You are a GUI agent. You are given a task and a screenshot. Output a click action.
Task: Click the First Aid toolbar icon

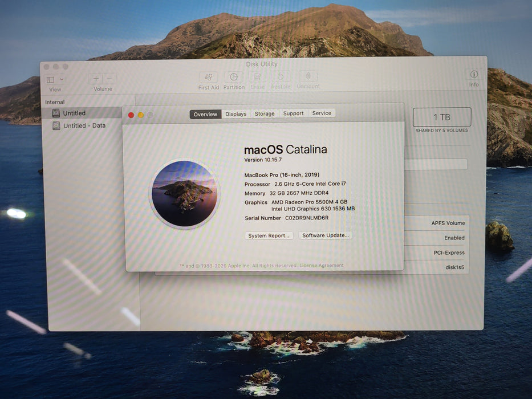coord(208,77)
